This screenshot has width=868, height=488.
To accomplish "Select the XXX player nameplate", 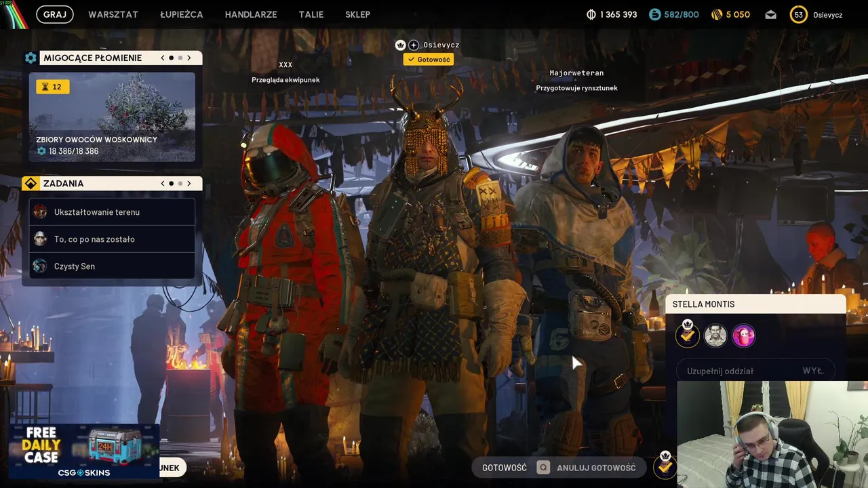I will (285, 65).
